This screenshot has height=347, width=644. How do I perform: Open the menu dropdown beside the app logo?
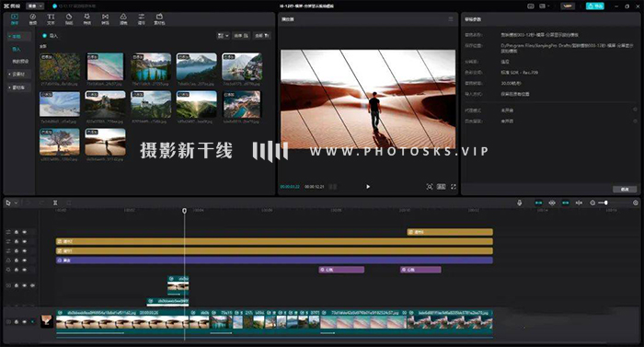(x=35, y=6)
